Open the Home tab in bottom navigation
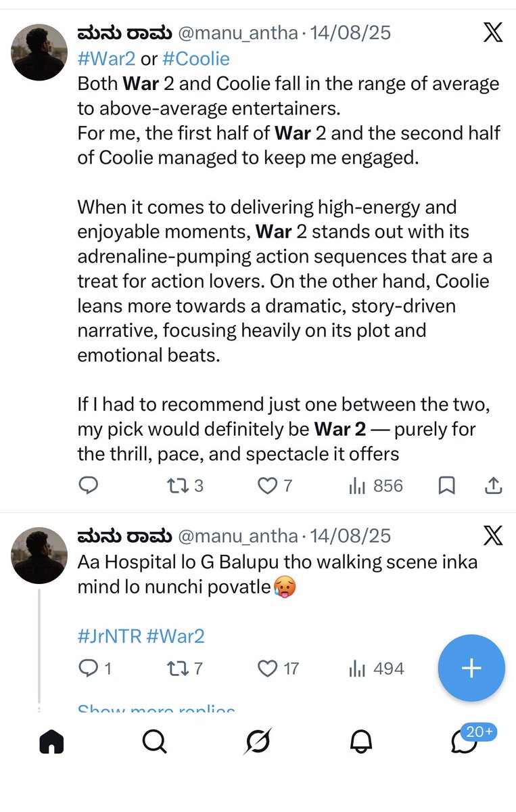This screenshot has width=516, height=812. coord(51,742)
